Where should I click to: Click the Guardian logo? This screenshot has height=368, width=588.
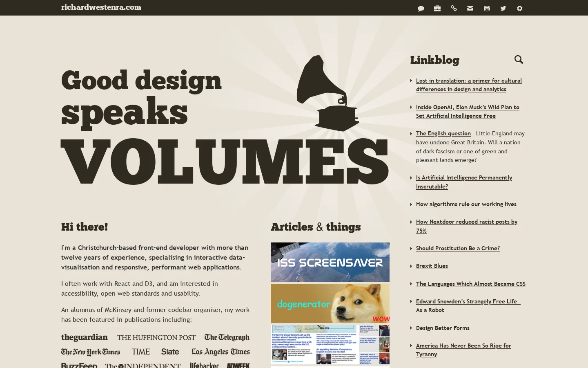(x=85, y=337)
